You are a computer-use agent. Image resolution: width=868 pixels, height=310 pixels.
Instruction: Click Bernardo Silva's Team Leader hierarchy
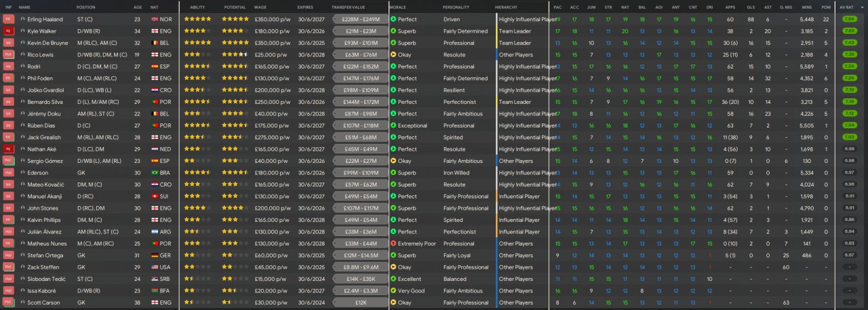pos(515,102)
